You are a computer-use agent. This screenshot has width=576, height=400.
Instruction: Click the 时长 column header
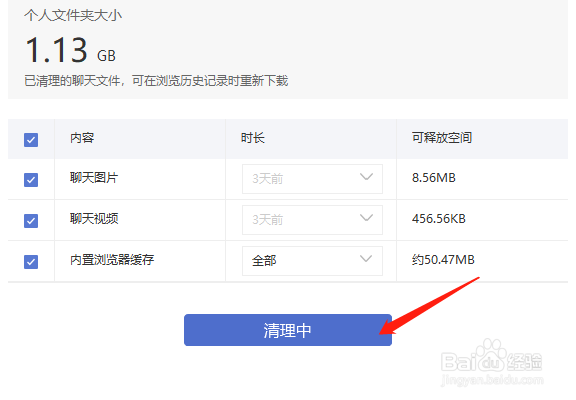253,138
